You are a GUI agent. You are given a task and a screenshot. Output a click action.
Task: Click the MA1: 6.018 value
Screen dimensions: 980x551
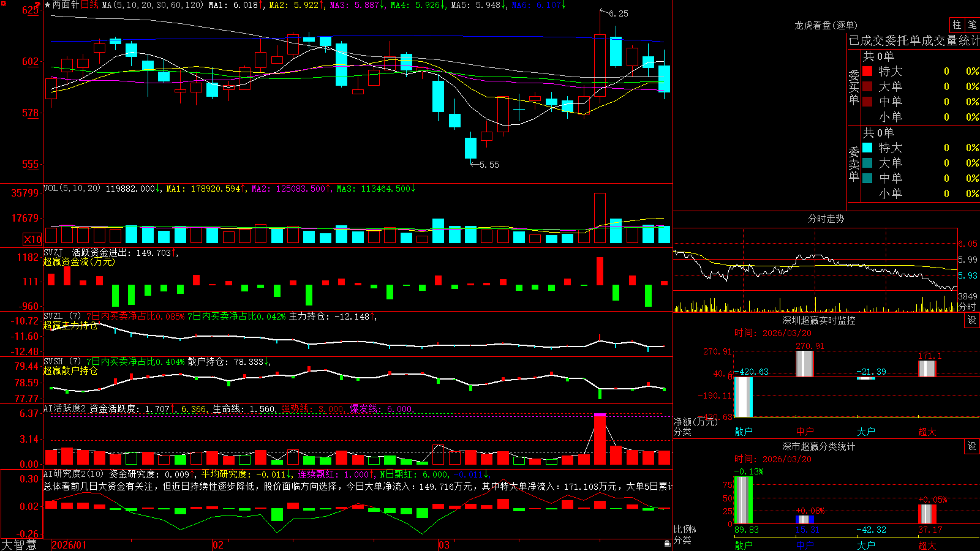click(236, 5)
